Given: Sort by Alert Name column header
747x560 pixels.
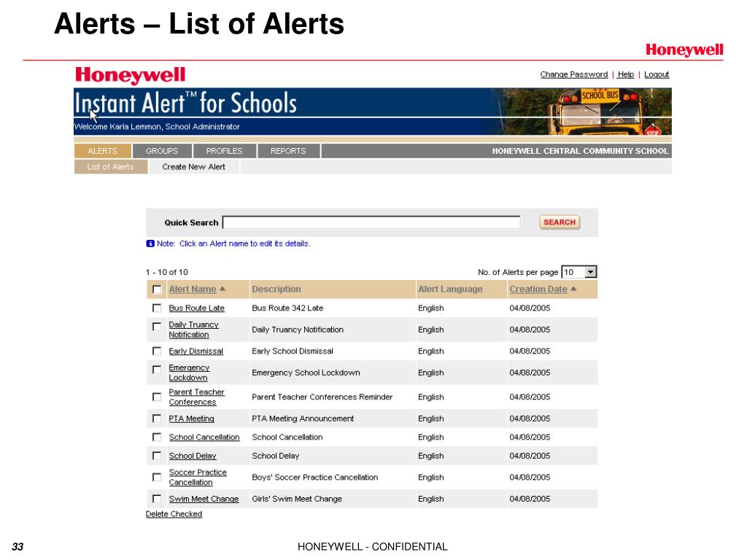Looking at the screenshot, I should click(193, 289).
